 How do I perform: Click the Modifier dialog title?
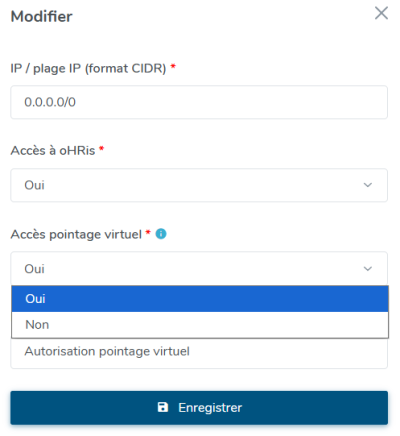pos(42,16)
